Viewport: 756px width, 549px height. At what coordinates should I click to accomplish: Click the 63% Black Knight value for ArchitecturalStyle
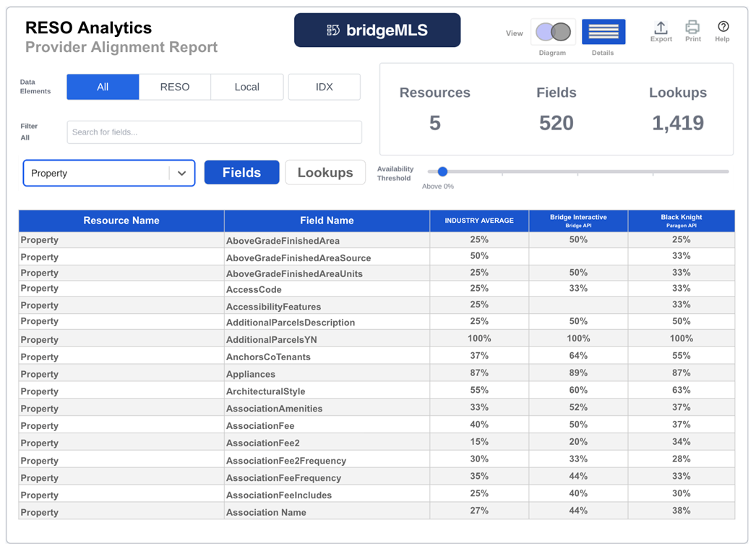tap(682, 390)
